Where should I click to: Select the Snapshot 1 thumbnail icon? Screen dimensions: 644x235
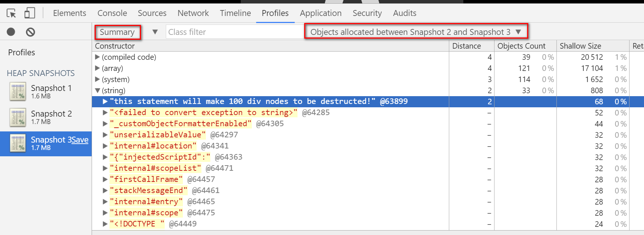[x=18, y=92]
